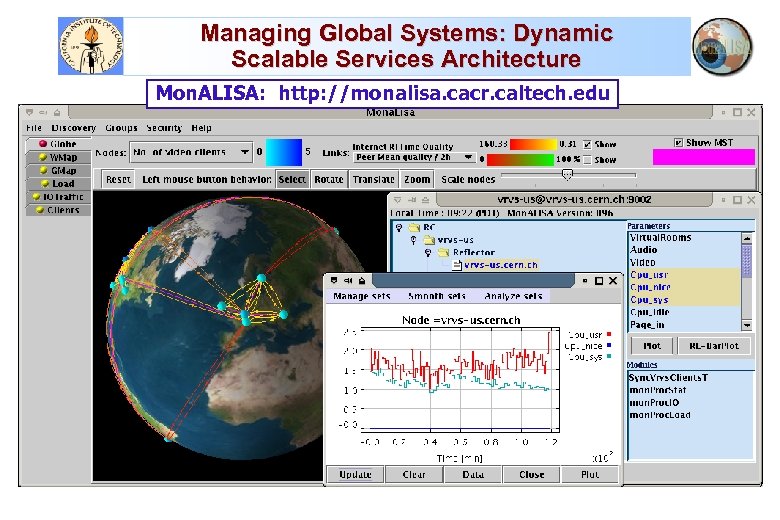Click the blue nodes color gradient bar
This screenshot has width=780, height=520.
click(284, 152)
